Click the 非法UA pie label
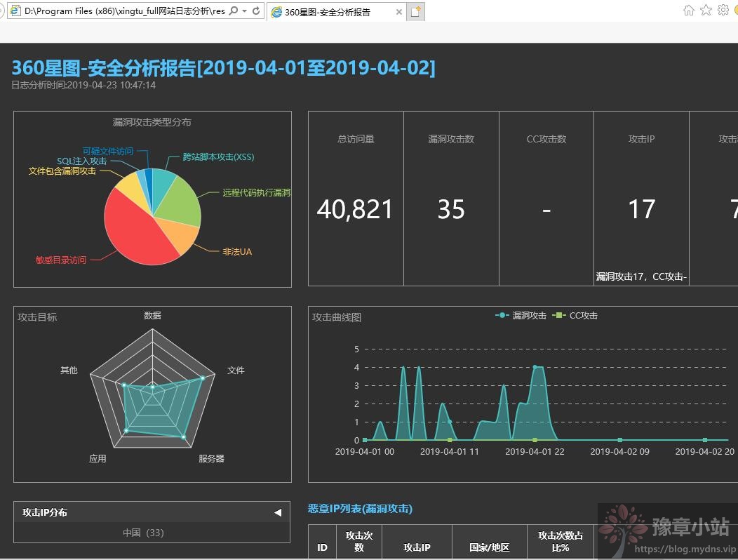 (237, 252)
